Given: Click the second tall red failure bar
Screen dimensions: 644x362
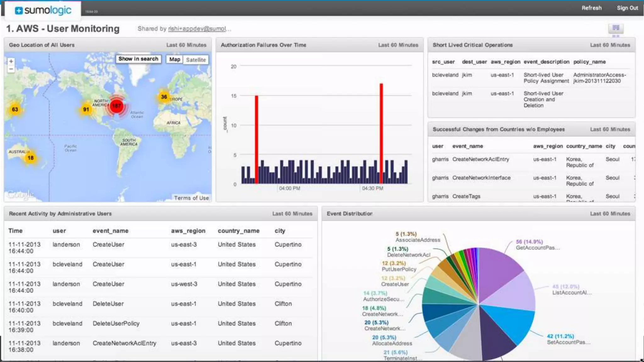Looking at the screenshot, I should point(381,134).
